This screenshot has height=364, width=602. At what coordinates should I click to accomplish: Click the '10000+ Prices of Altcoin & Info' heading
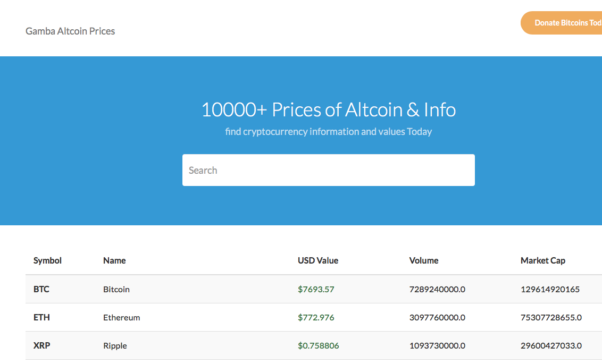tap(328, 109)
